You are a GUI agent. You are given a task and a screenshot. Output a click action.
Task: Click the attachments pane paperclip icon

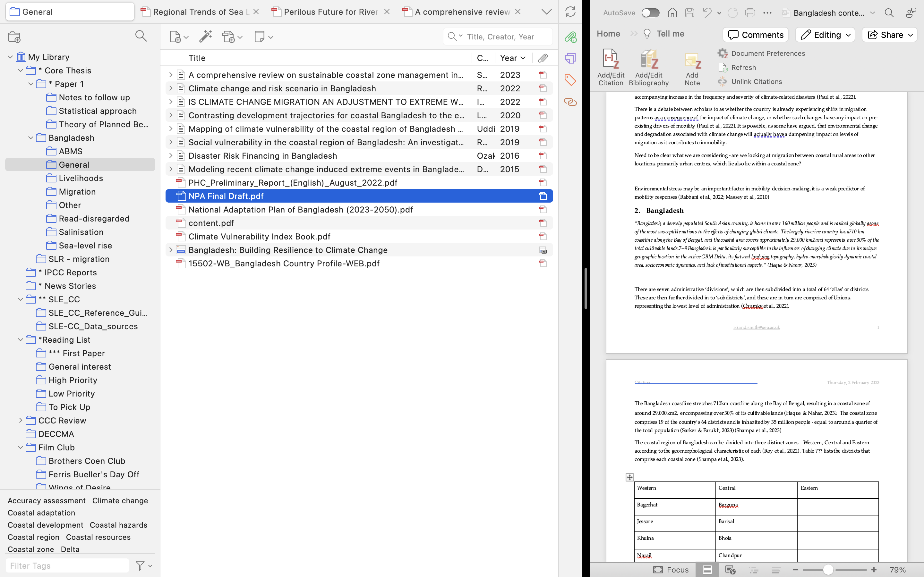(x=570, y=37)
